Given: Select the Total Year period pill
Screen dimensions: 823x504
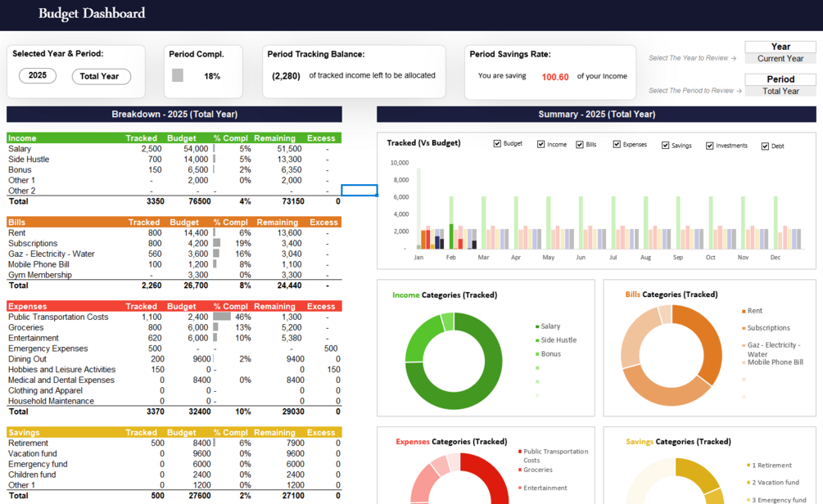Looking at the screenshot, I should [x=101, y=77].
